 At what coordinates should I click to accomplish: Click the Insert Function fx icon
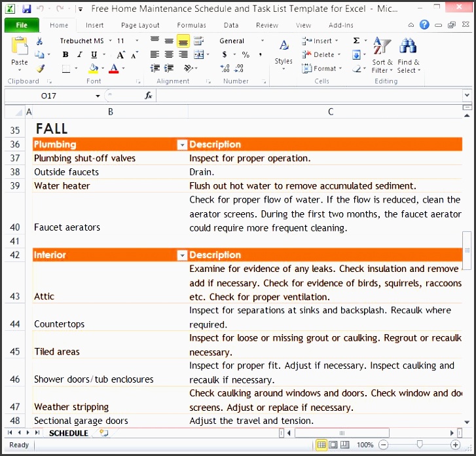[149, 96]
